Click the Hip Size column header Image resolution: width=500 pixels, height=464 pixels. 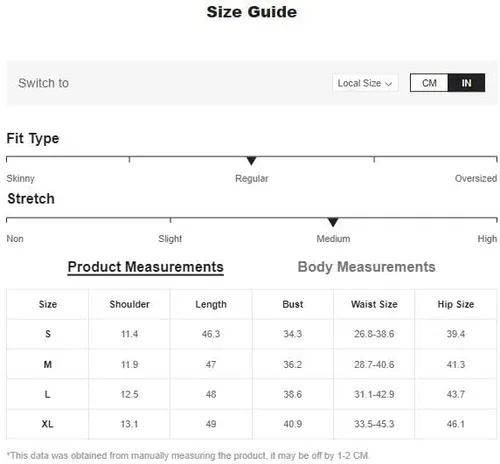pos(456,304)
